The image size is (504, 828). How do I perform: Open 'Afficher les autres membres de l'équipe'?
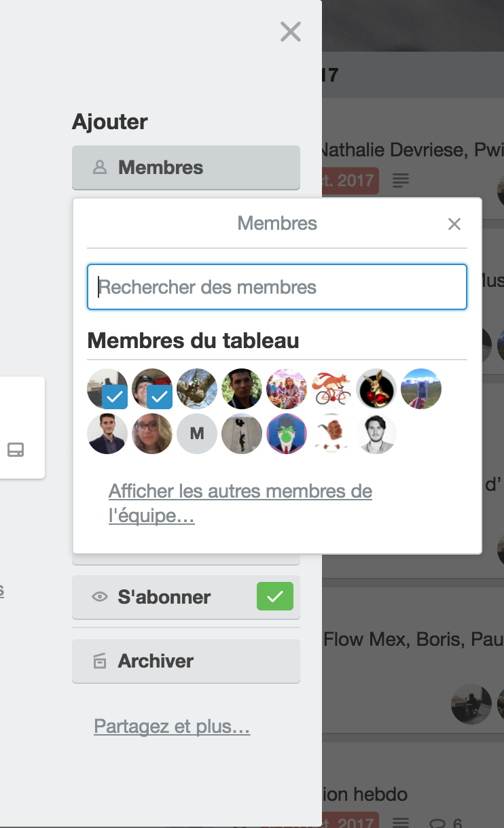pyautogui.click(x=240, y=503)
